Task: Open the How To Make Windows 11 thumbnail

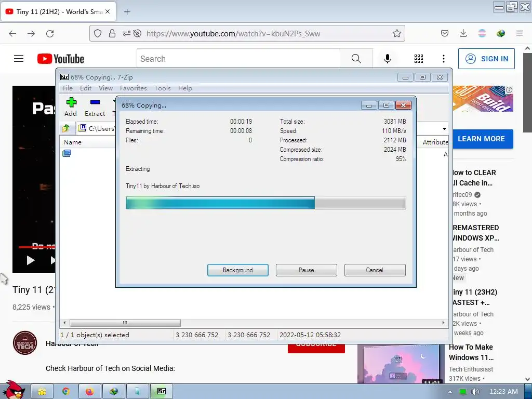Action: [401, 364]
